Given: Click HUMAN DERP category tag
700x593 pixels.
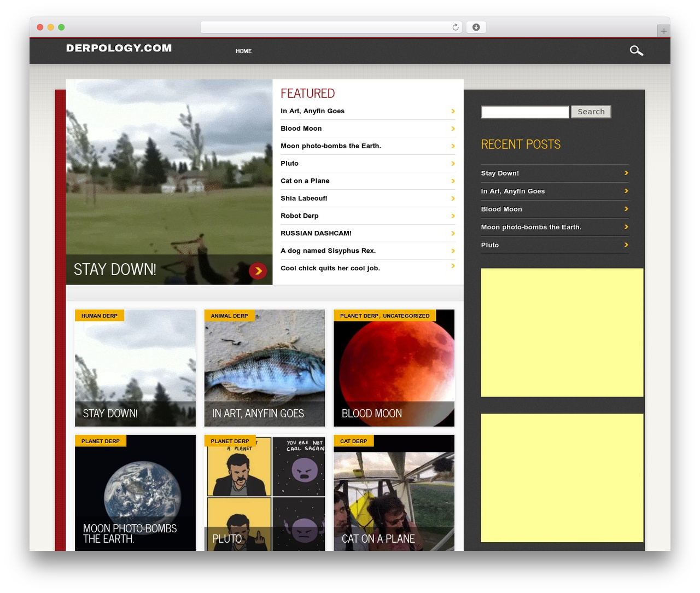Looking at the screenshot, I should point(100,316).
